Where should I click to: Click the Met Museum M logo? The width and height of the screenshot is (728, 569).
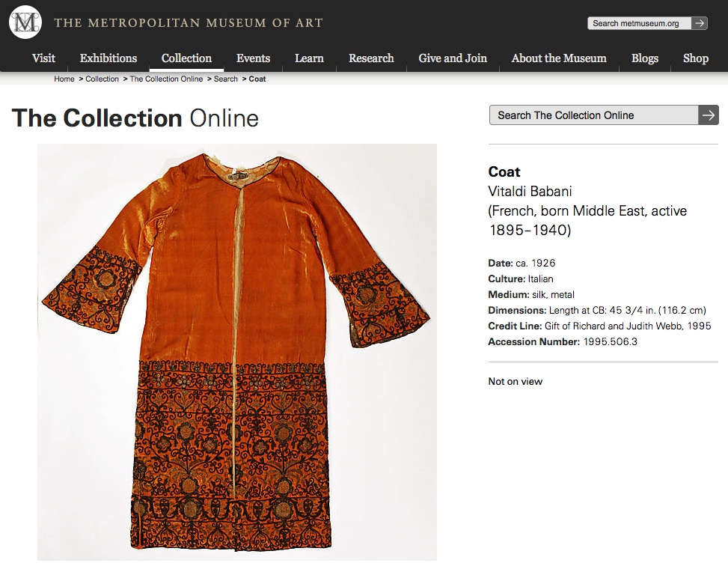pyautogui.click(x=25, y=22)
